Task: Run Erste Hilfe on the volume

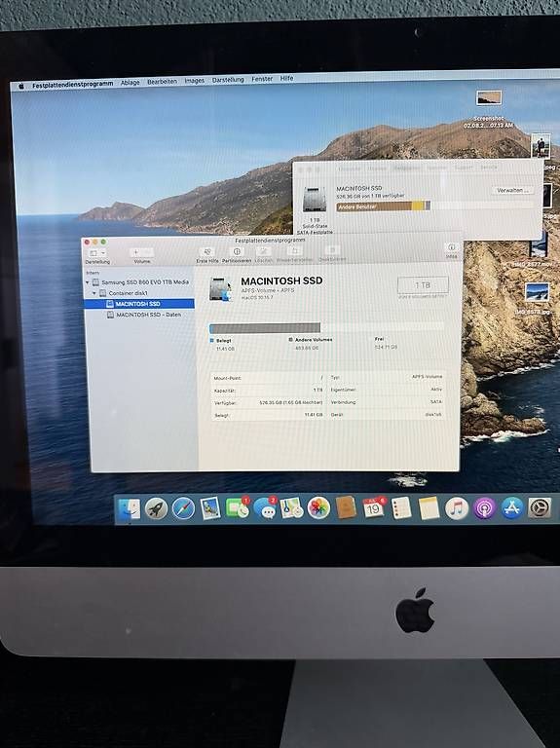Action: (x=207, y=251)
